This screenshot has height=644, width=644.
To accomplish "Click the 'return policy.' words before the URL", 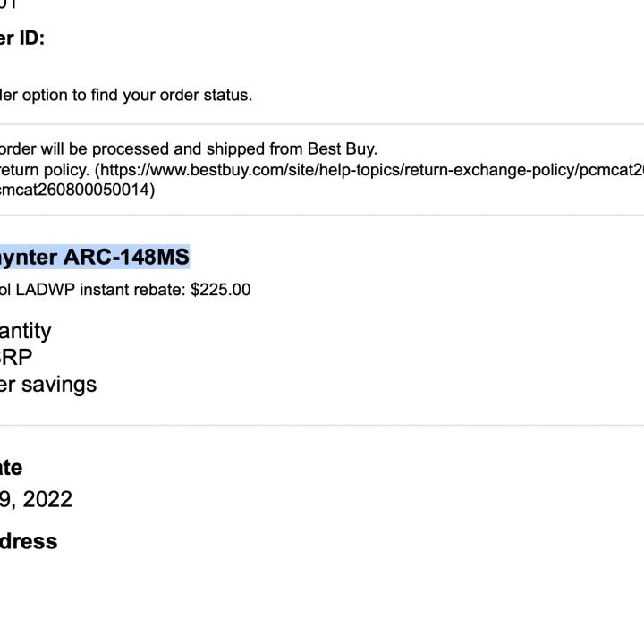I will click(x=45, y=169).
